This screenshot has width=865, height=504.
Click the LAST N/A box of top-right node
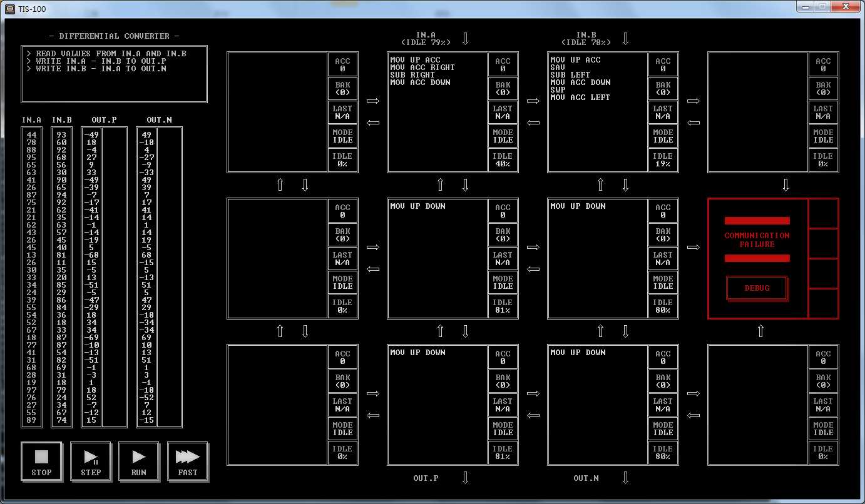(823, 113)
